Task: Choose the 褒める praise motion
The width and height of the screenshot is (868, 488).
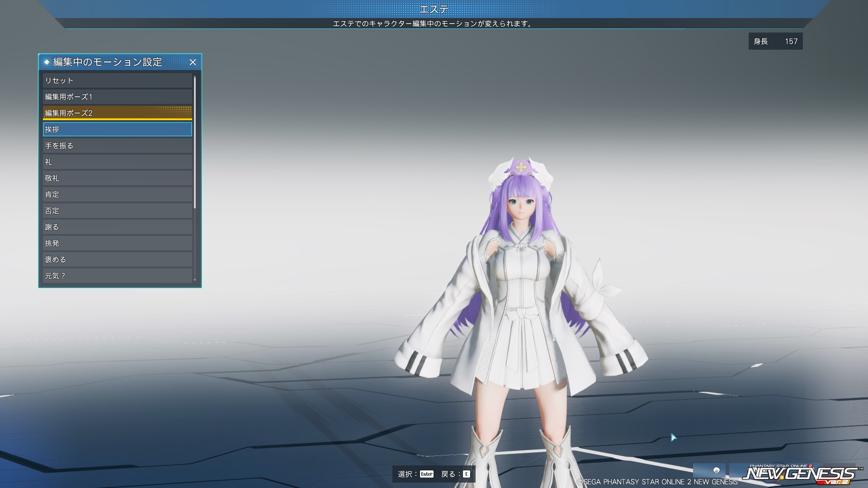Action: pyautogui.click(x=118, y=259)
